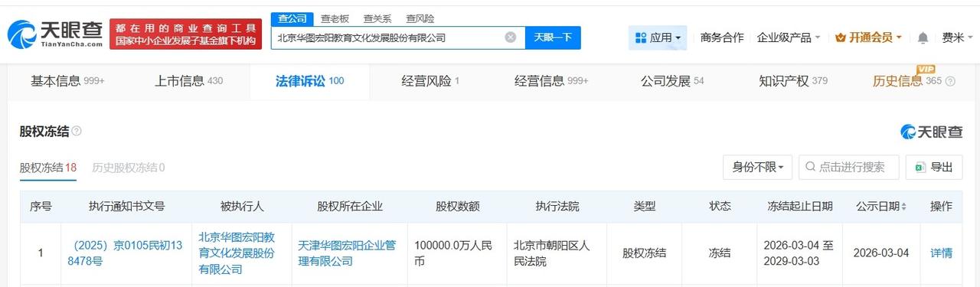Viewport: 980px width, 287px height.
Task: Open notifications bell icon
Action: 923,38
